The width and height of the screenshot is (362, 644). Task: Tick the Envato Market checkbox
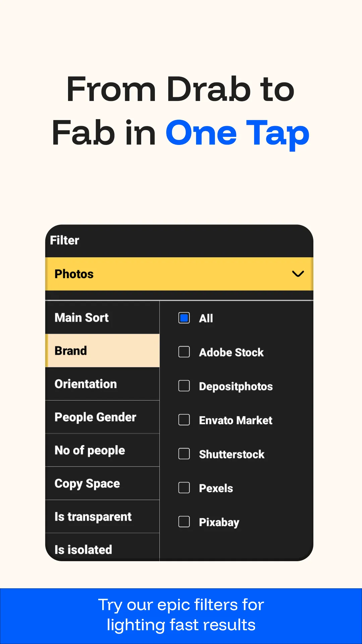[184, 420]
